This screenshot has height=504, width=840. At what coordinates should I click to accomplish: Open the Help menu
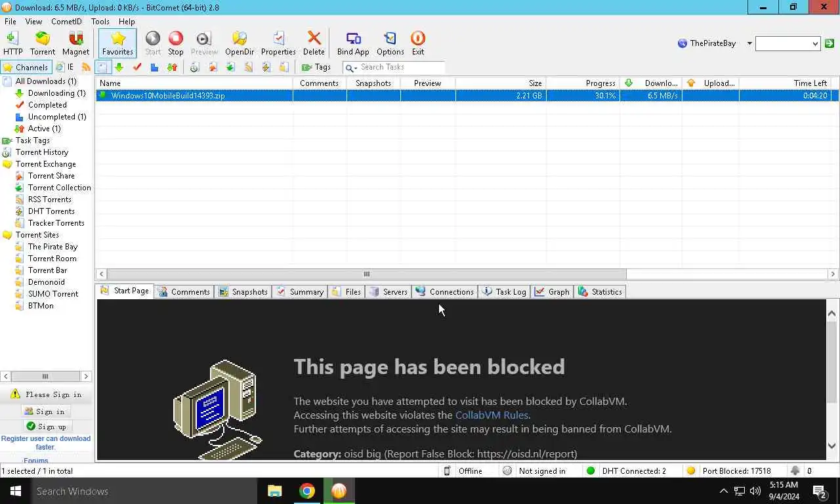[x=127, y=21]
